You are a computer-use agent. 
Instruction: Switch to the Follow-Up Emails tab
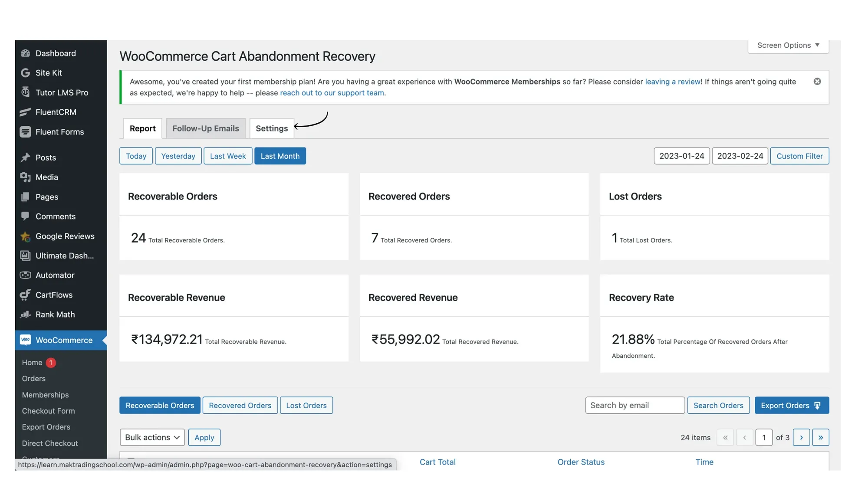[205, 128]
